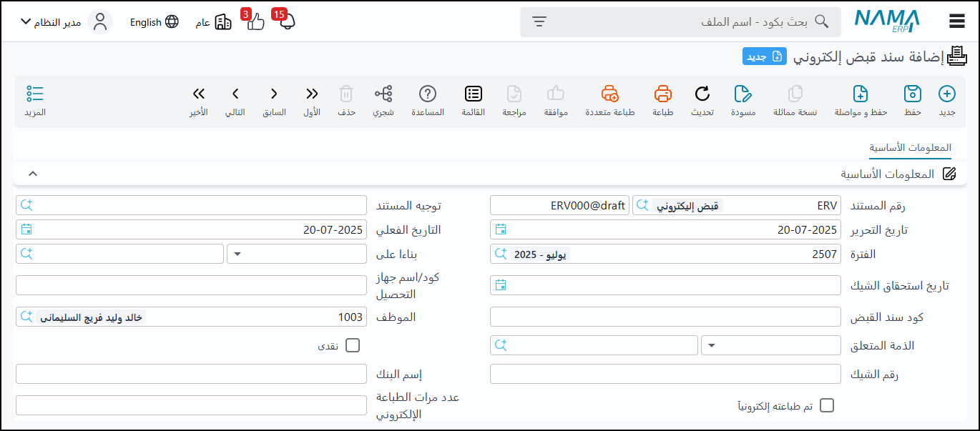
Task: Enable the electronically printed (تم طباعته إلكترونياً) checkbox
Action: tap(826, 406)
